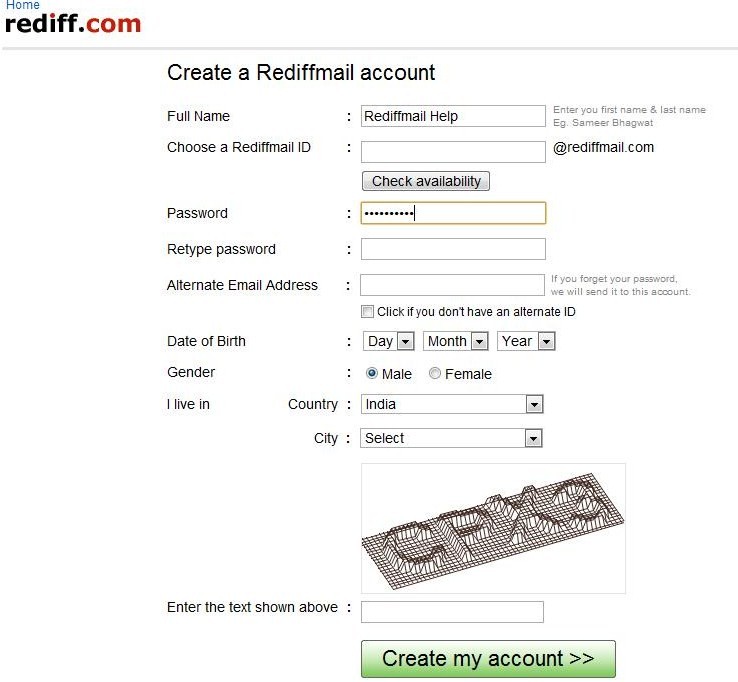Screen dimensions: 738x682
Task: Click into the Password field
Action: click(x=453, y=213)
